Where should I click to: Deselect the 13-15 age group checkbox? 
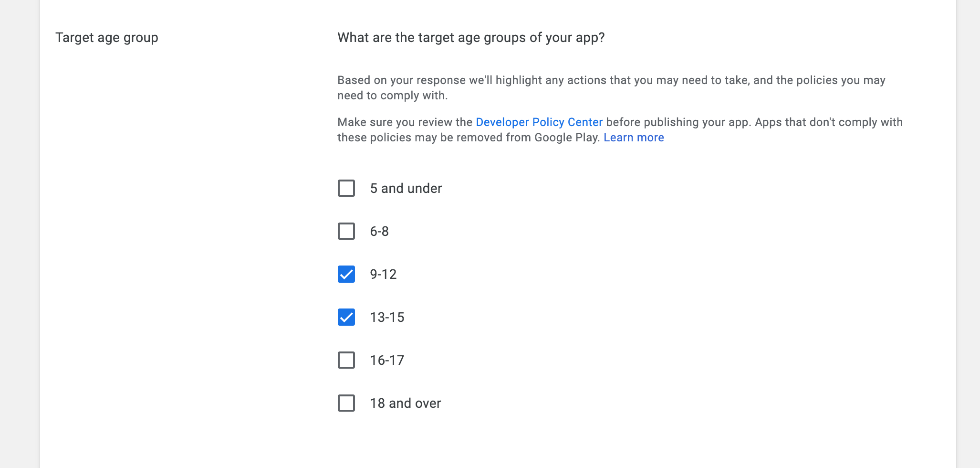pyautogui.click(x=346, y=317)
